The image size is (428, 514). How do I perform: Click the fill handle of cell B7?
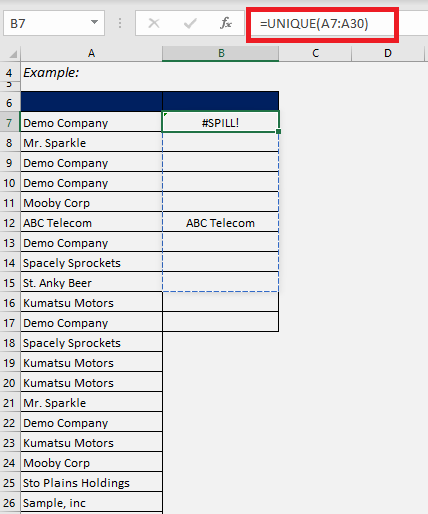click(278, 132)
